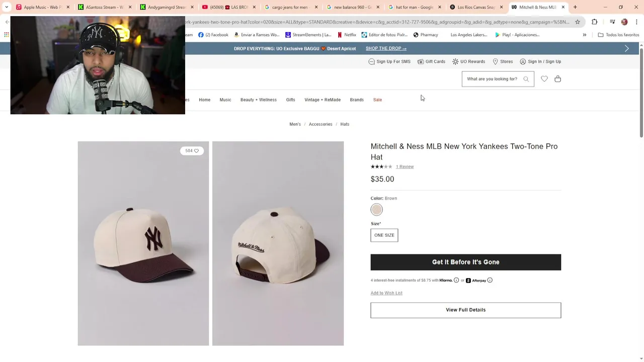Bookmark page with the star icon
The width and height of the screenshot is (644, 362).
(x=578, y=22)
